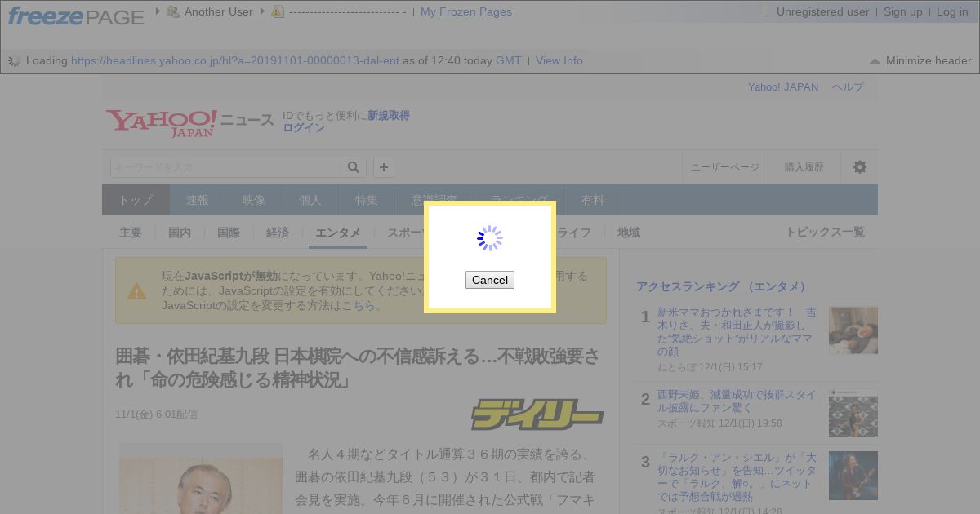
Task: Open ranking 2 article thumbnail
Action: click(x=853, y=413)
